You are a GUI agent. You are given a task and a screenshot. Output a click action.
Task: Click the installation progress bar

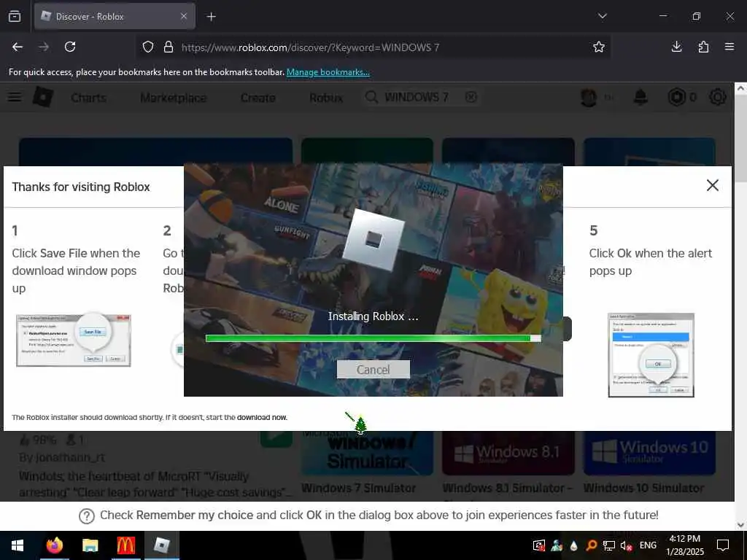point(373,338)
